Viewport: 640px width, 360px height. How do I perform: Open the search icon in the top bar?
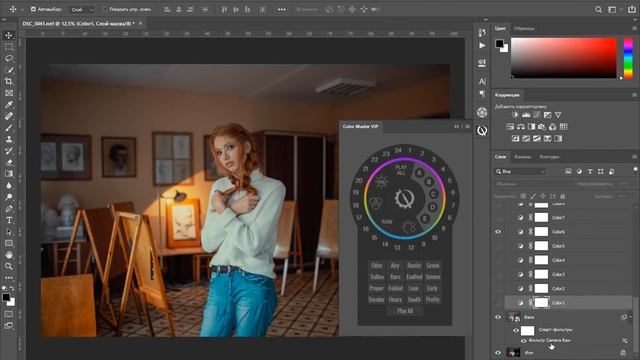click(x=598, y=9)
